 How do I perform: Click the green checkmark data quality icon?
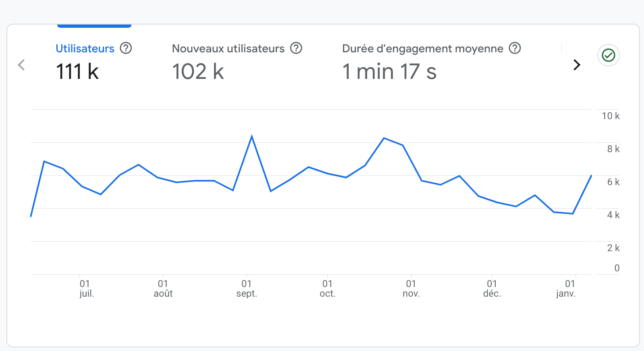(x=608, y=55)
